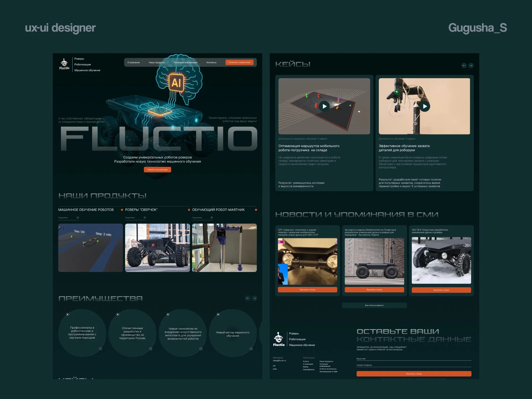Open О компании in the footer navigation
532x399 pixels.
(x=308, y=364)
